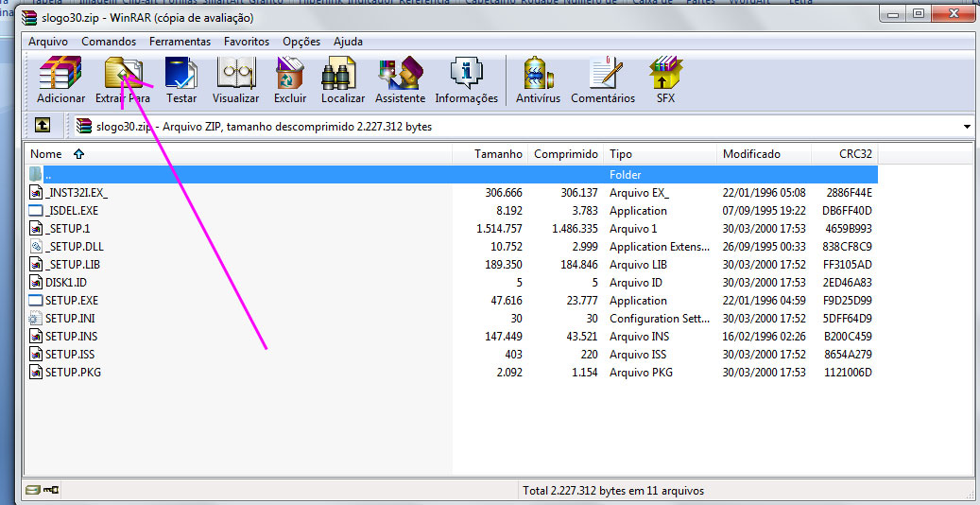Open the Comentários icon
980x505 pixels.
[x=605, y=73]
